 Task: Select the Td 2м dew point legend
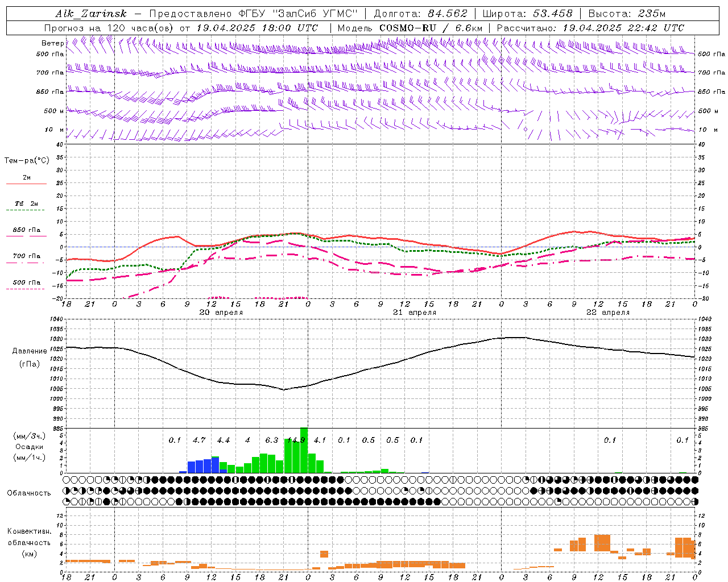tap(26, 206)
